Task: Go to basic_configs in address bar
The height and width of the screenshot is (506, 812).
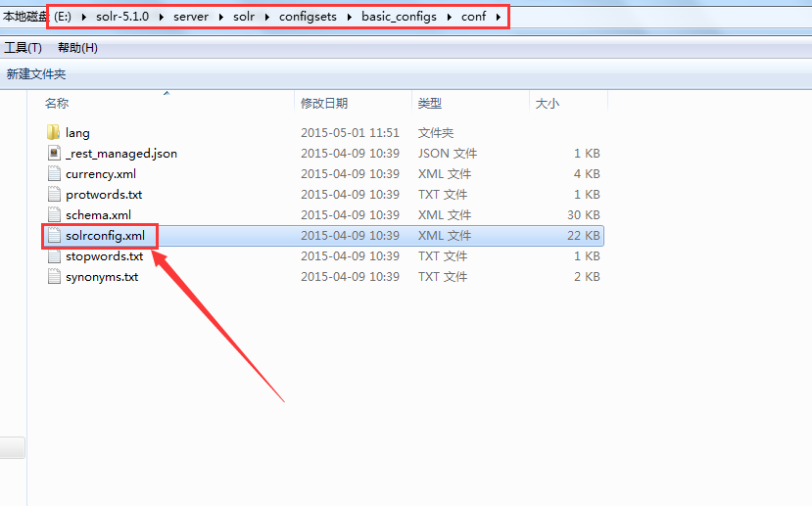Action: pos(400,17)
